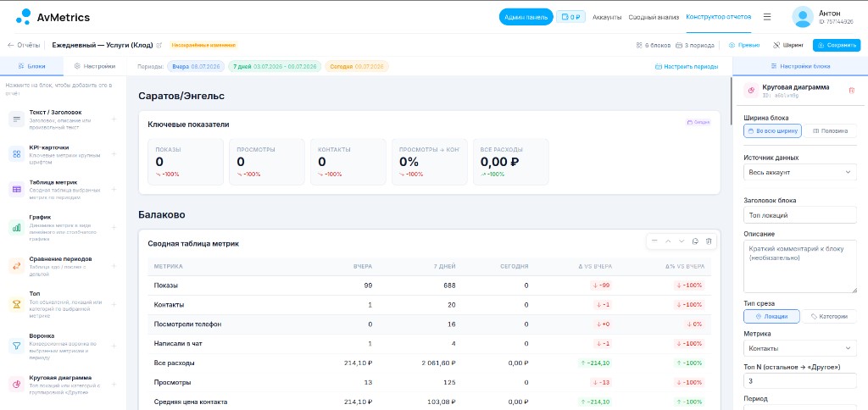Click the Воронка funnel block icon
The height and width of the screenshot is (410, 868).
(x=16, y=346)
